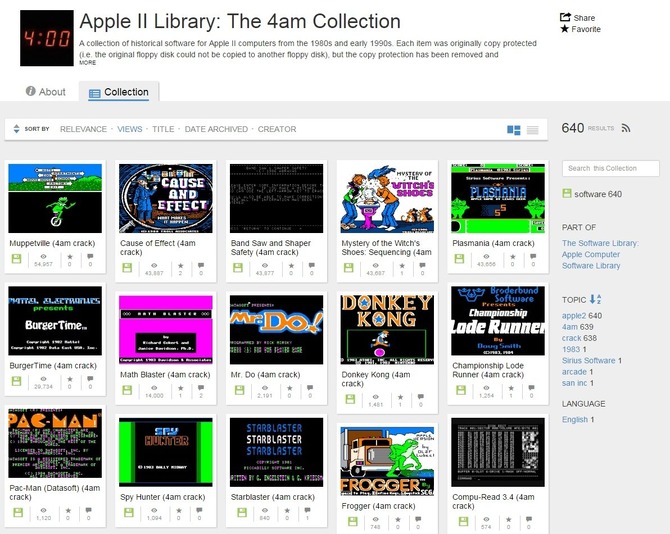Click the Share icon

[565, 17]
